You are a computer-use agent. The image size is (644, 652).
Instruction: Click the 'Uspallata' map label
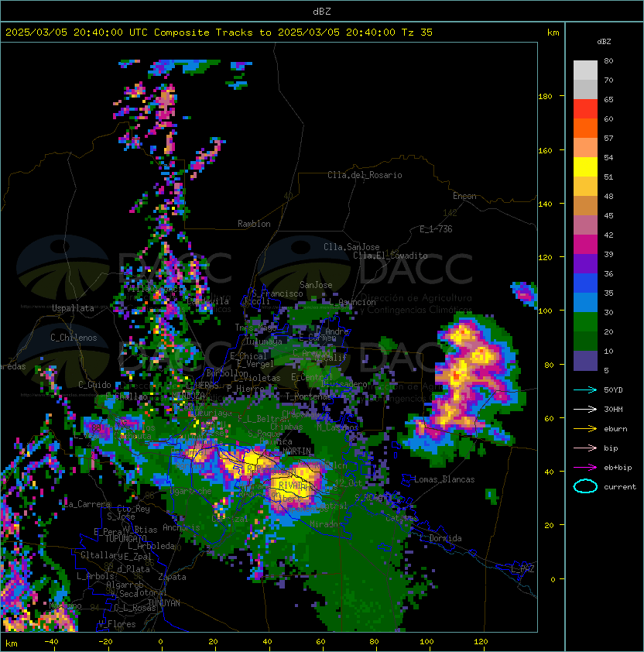pyautogui.click(x=73, y=308)
